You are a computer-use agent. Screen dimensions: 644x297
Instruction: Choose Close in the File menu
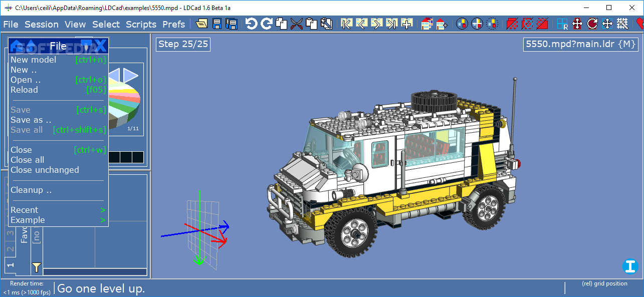click(x=58, y=150)
